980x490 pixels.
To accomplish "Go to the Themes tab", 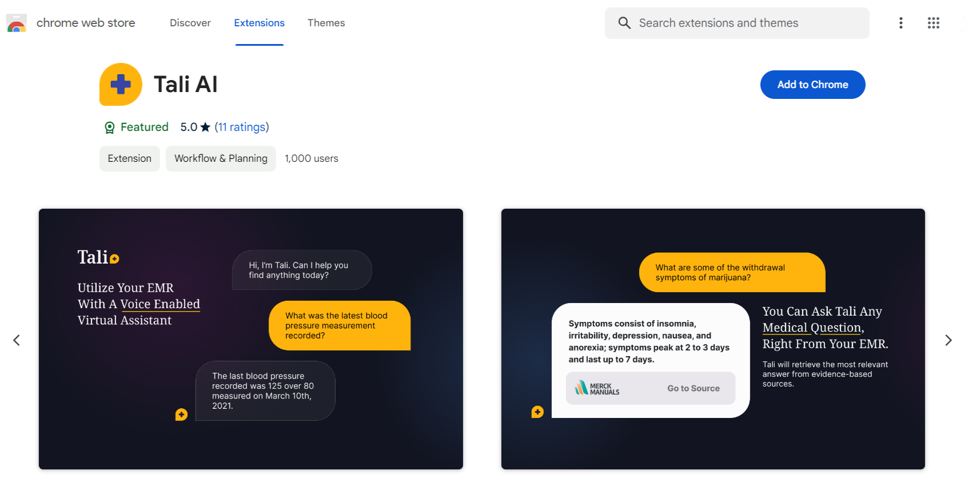I will [326, 23].
